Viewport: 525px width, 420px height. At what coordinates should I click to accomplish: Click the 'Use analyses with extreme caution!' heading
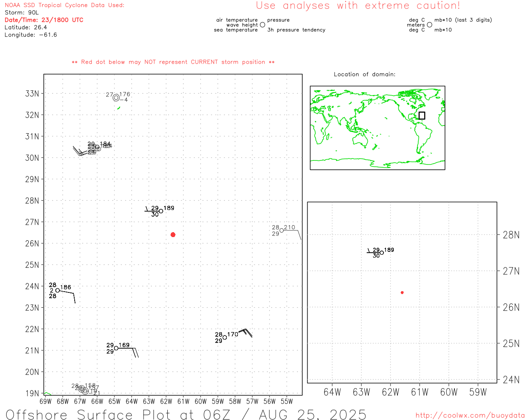[358, 6]
